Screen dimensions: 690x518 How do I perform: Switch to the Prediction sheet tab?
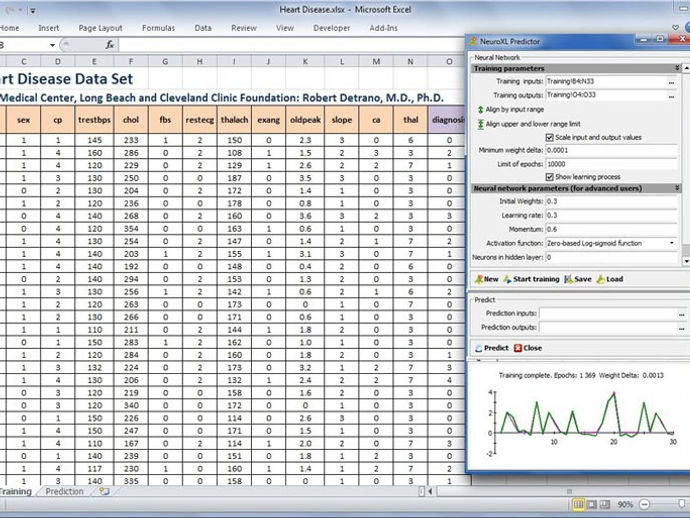point(64,492)
